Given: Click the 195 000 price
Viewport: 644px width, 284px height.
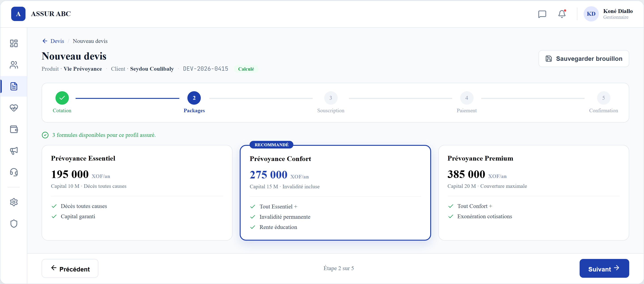Looking at the screenshot, I should 70,174.
